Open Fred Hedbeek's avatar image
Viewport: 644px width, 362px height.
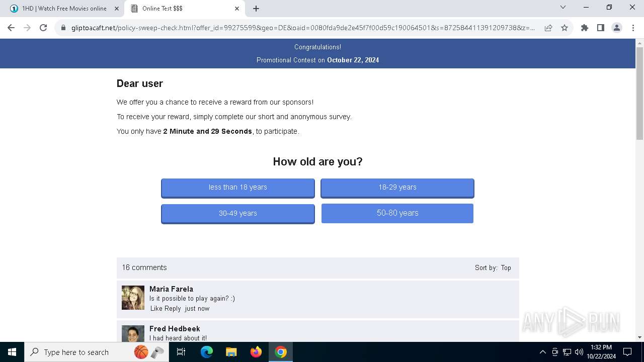point(133,333)
